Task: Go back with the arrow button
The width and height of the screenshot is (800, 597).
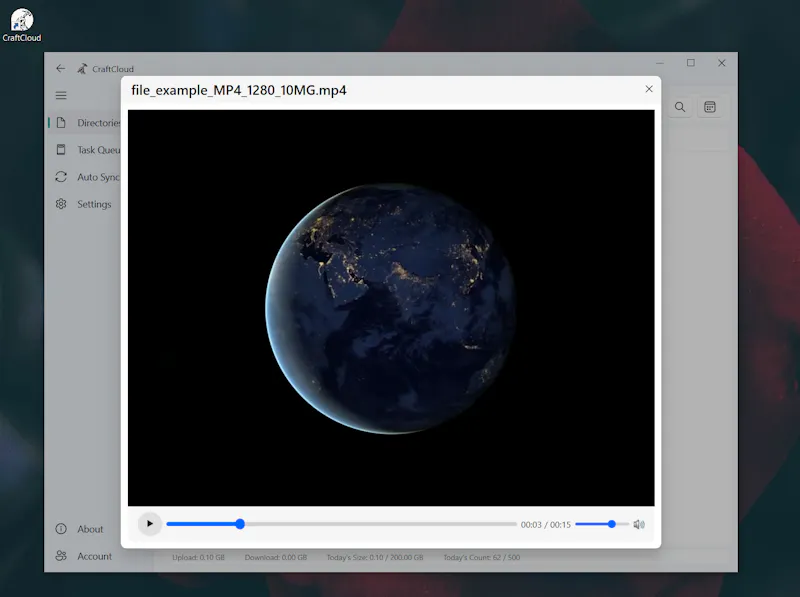Action: (x=61, y=68)
